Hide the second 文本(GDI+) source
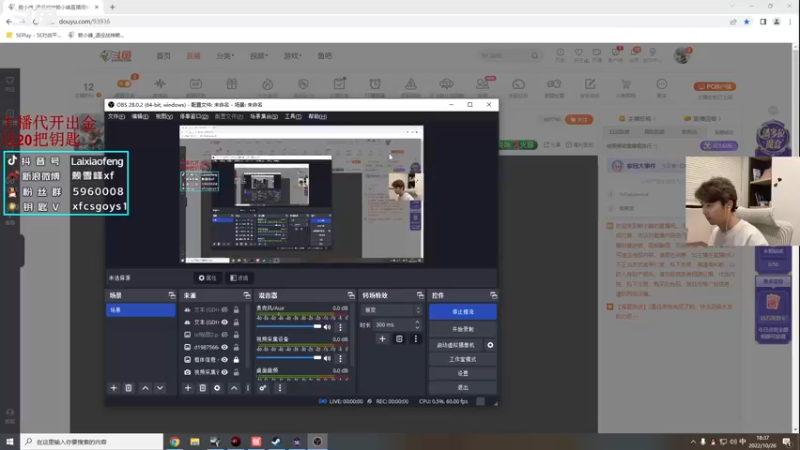 (224, 322)
